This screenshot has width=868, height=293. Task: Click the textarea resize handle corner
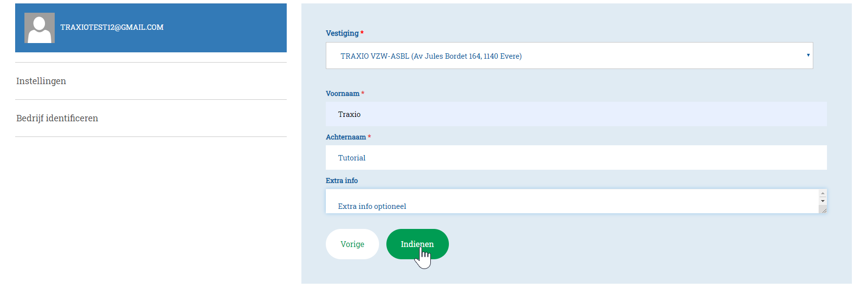click(x=824, y=210)
